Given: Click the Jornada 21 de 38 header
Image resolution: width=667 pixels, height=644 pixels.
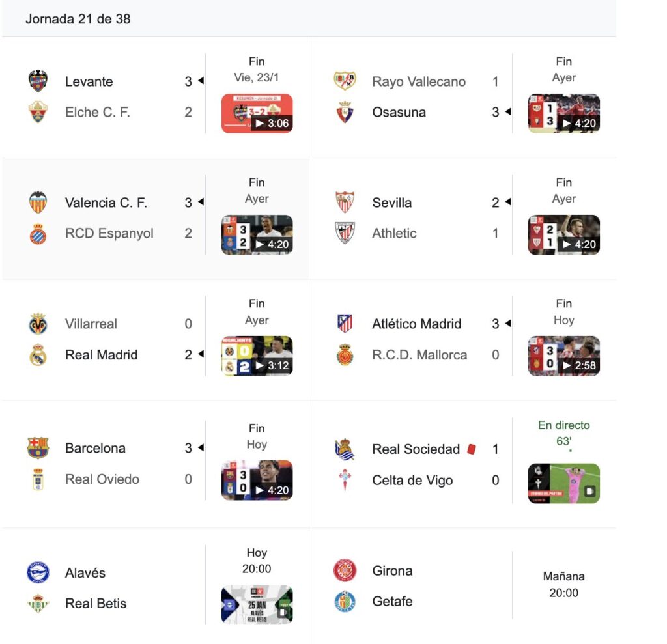Looking at the screenshot, I should click(x=78, y=19).
